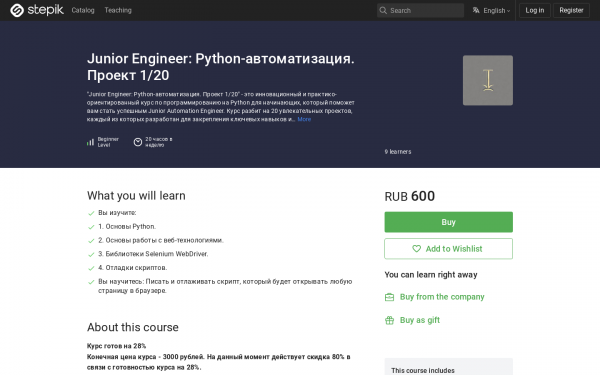The width and height of the screenshot is (600, 375).
Task: Click the checkmark beside 'Вы изучите:'
Action: click(91, 213)
